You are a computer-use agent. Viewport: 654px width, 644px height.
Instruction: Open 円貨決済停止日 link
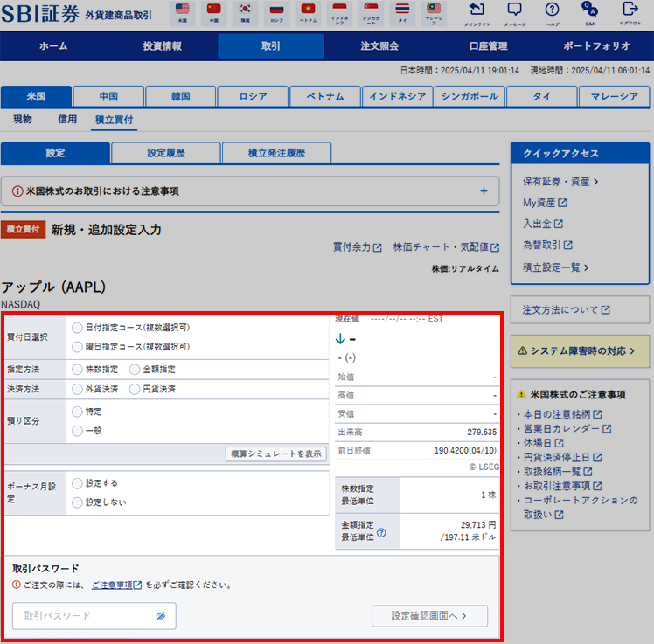(562, 457)
